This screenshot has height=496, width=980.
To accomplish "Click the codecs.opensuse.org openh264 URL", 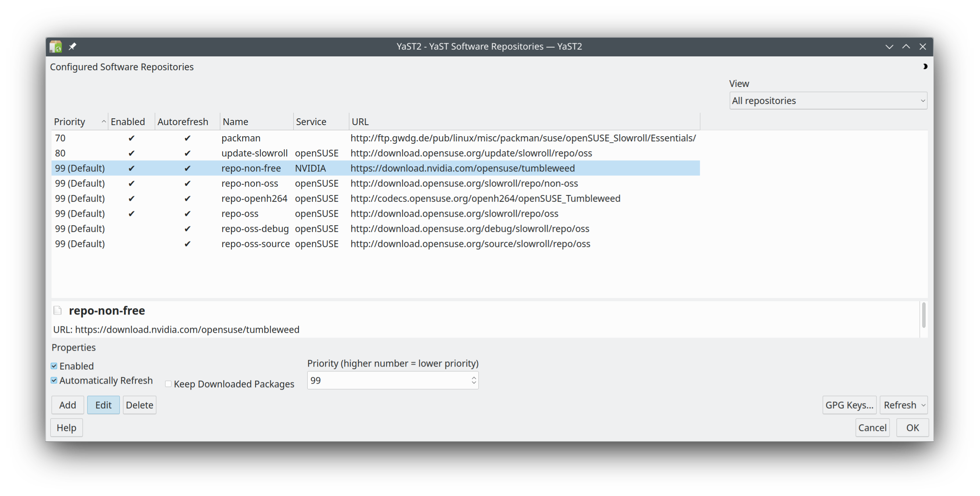I will [x=485, y=199].
